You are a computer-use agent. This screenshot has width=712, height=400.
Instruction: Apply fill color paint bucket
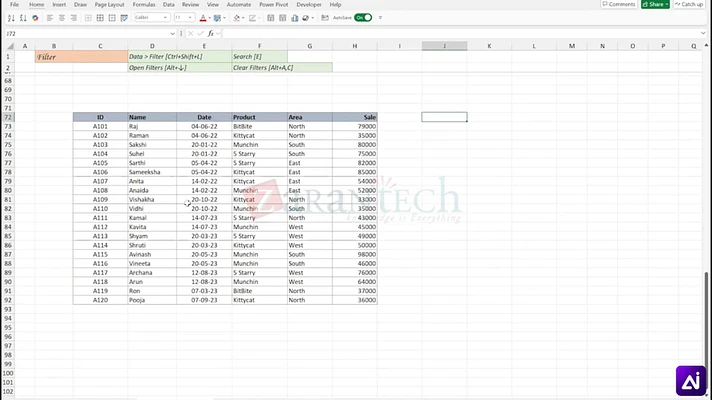237,18
